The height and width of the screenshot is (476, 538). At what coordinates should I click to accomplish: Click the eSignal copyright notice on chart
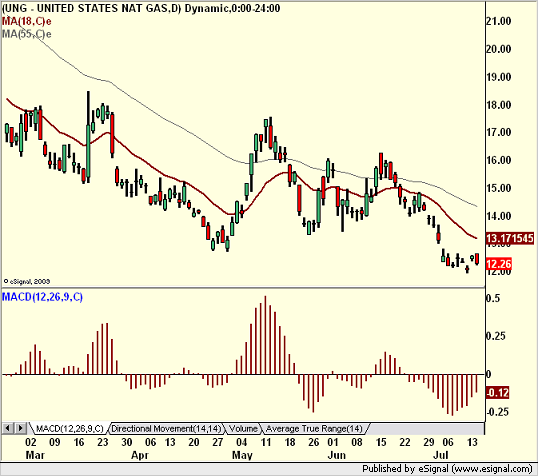tap(27, 281)
